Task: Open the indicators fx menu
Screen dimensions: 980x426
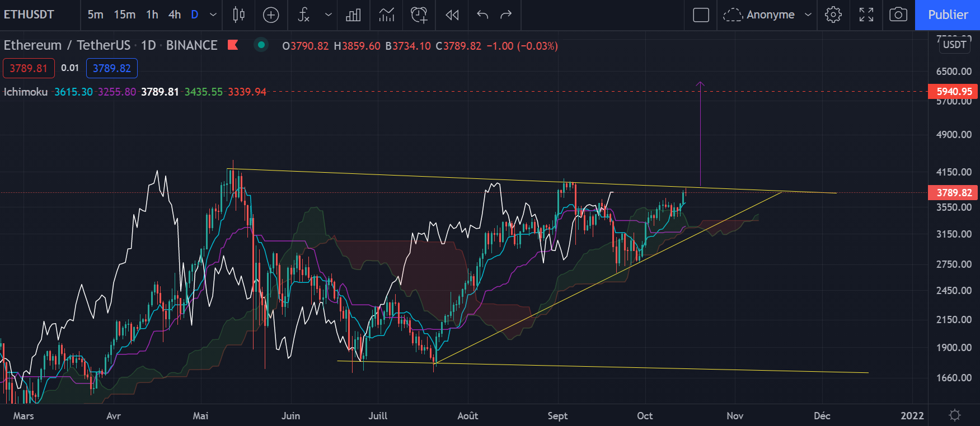Action: click(x=303, y=15)
